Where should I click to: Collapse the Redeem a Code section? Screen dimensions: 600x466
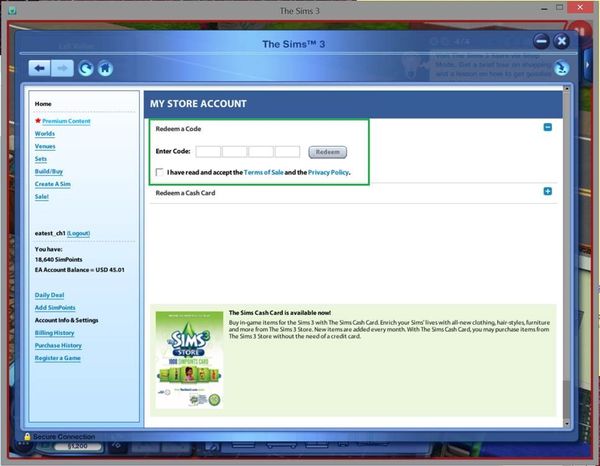(x=547, y=127)
